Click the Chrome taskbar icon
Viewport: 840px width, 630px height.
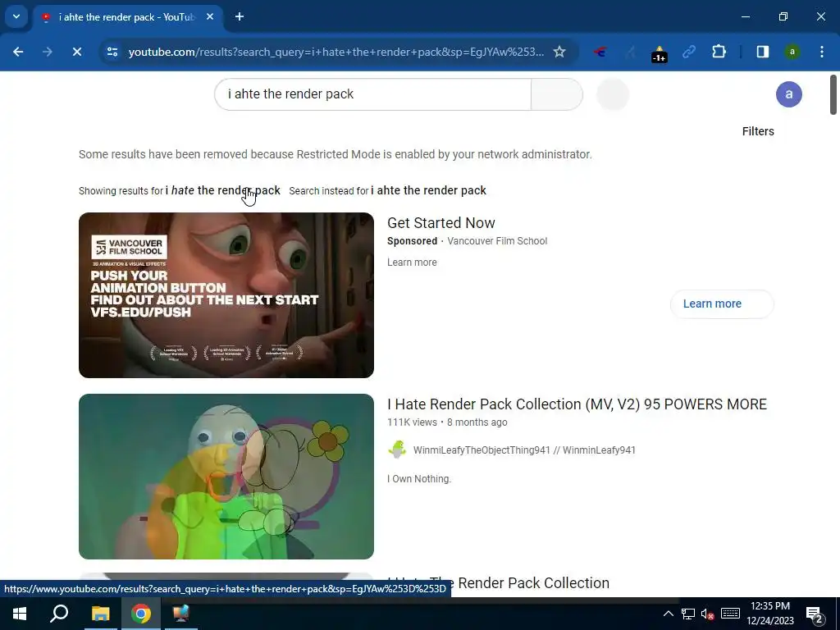point(140,614)
